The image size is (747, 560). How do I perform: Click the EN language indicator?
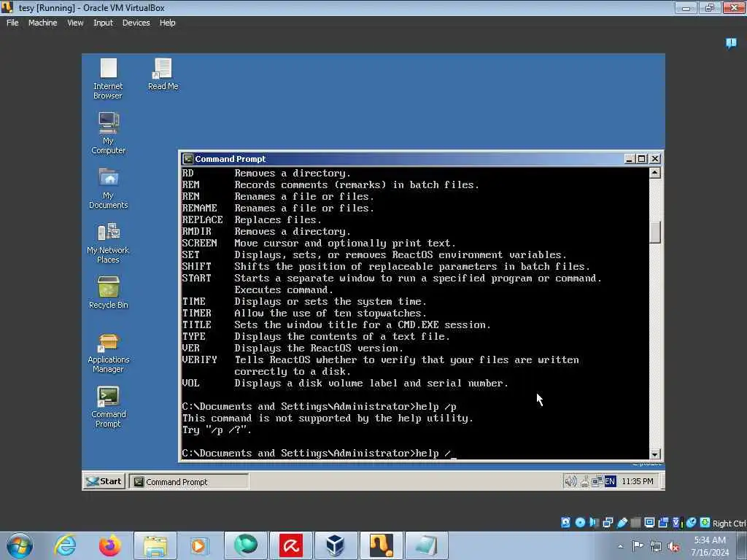[610, 481]
